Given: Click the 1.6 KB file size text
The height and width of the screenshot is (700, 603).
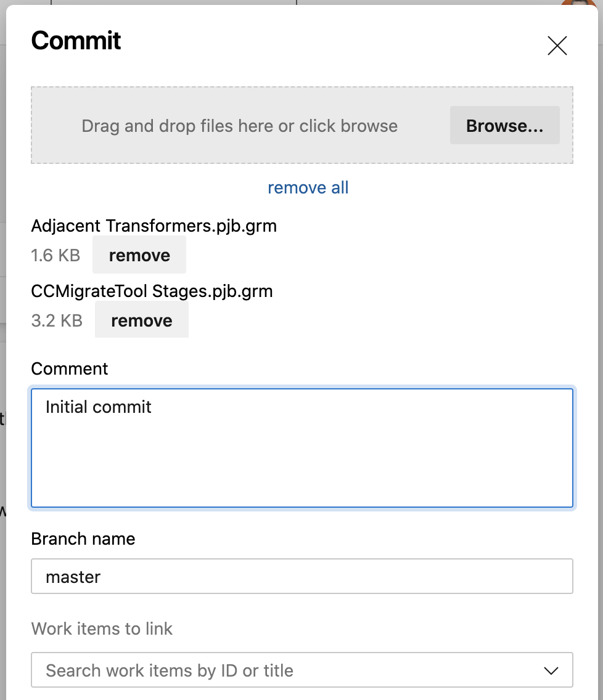Looking at the screenshot, I should [55, 255].
